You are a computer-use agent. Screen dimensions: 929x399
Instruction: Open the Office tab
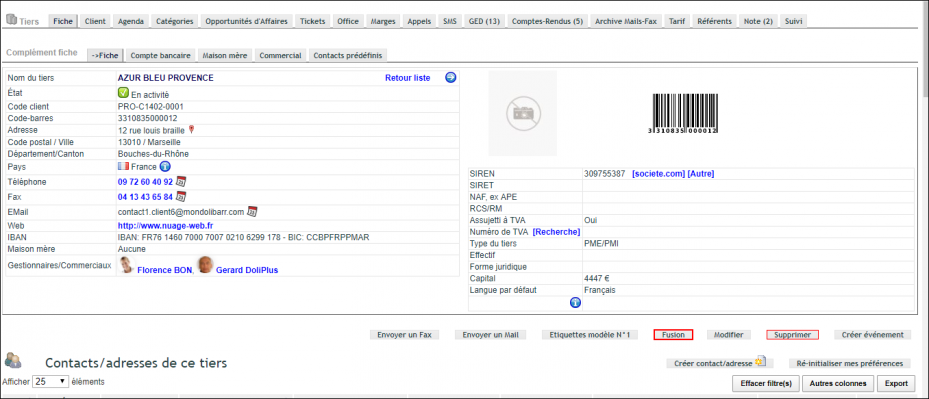[348, 21]
